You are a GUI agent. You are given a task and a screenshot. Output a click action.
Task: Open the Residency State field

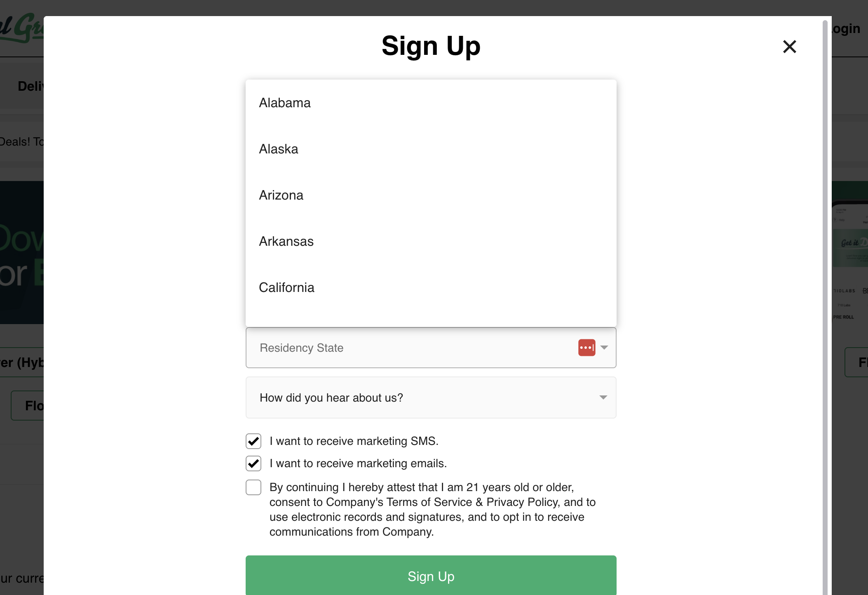412,348
